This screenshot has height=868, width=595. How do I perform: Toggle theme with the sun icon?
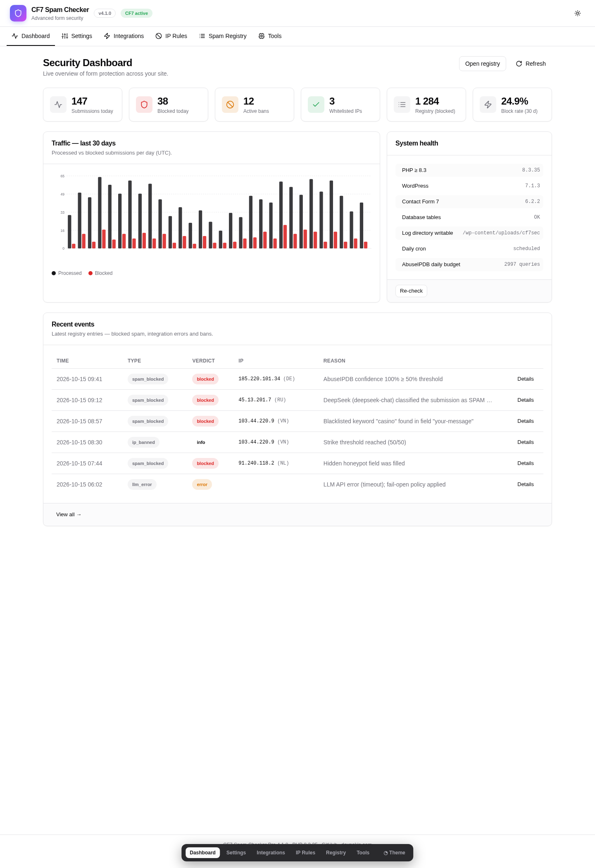tap(578, 13)
